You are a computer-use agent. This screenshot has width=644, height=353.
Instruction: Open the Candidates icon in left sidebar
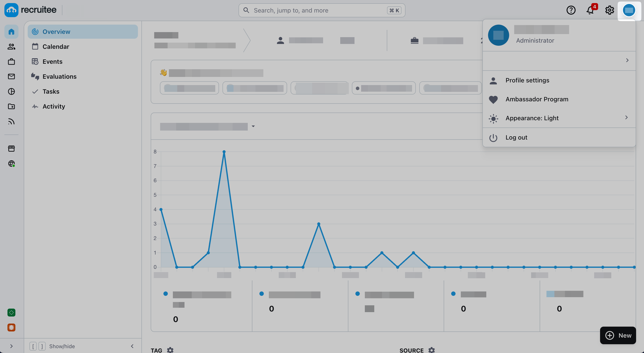11,47
